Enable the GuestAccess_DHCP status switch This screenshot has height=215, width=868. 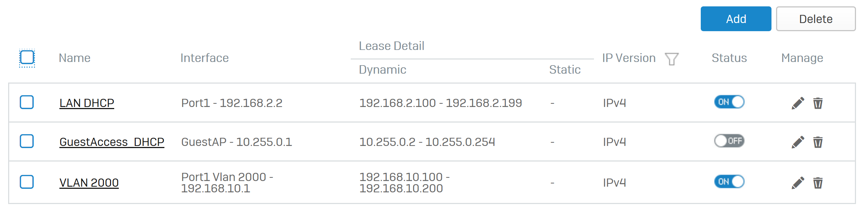(x=729, y=141)
